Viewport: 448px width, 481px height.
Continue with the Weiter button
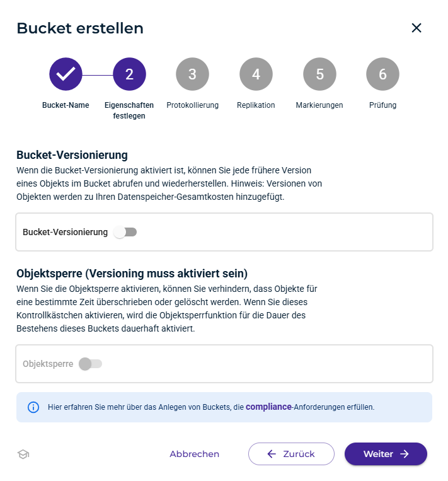(386, 454)
